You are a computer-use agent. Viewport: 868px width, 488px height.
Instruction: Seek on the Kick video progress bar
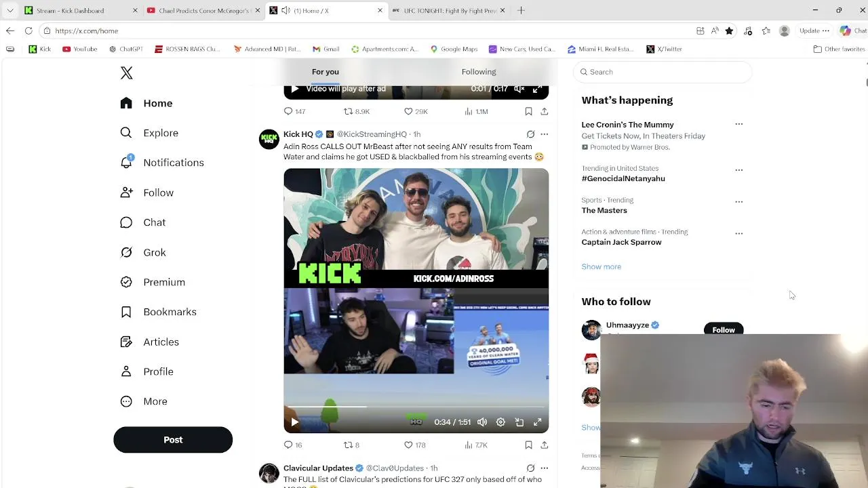click(x=416, y=407)
